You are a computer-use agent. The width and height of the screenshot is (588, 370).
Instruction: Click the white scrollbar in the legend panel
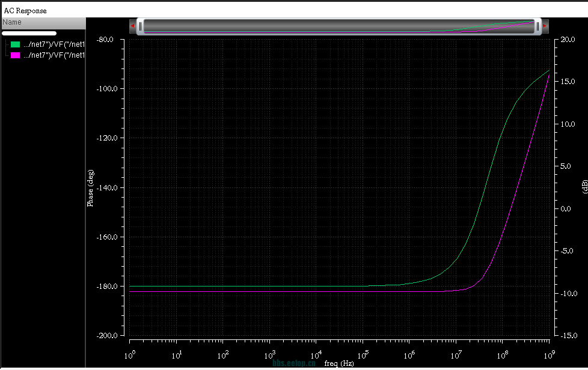pos(29,33)
